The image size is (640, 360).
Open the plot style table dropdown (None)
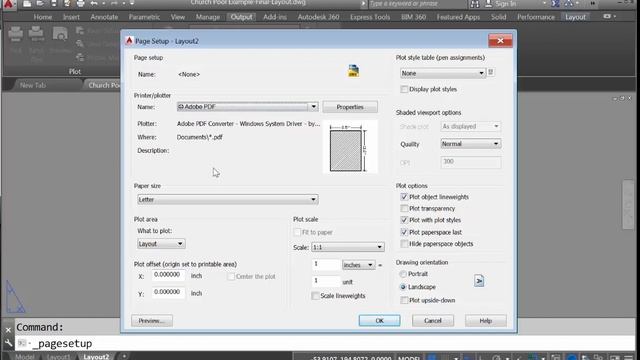[x=442, y=73]
